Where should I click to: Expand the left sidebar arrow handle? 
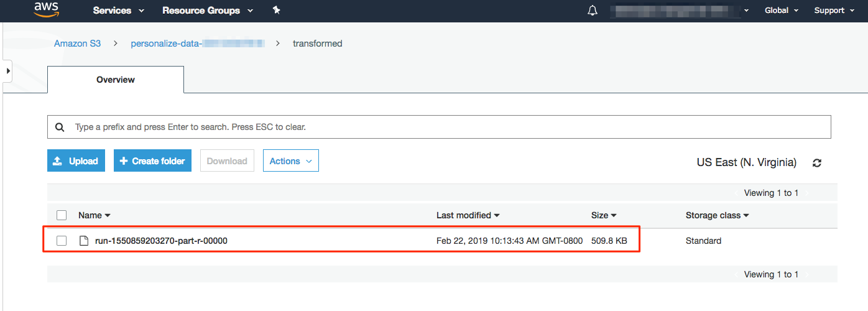click(x=7, y=71)
